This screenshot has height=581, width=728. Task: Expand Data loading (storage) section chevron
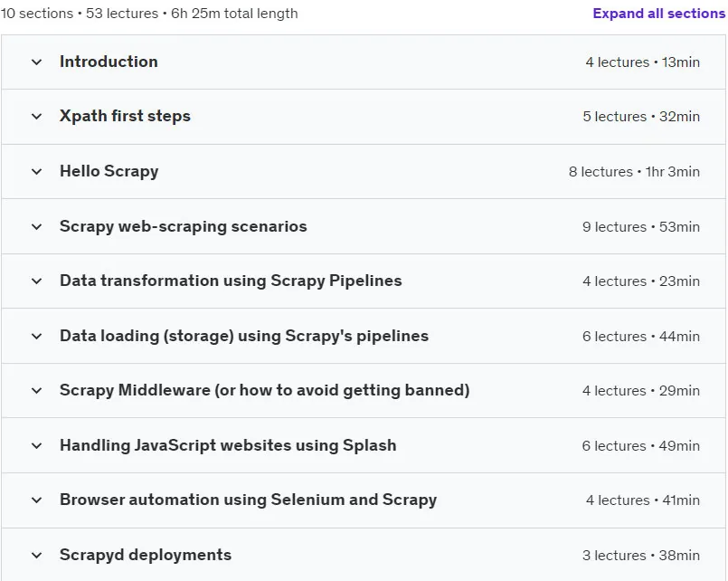pyautogui.click(x=37, y=337)
